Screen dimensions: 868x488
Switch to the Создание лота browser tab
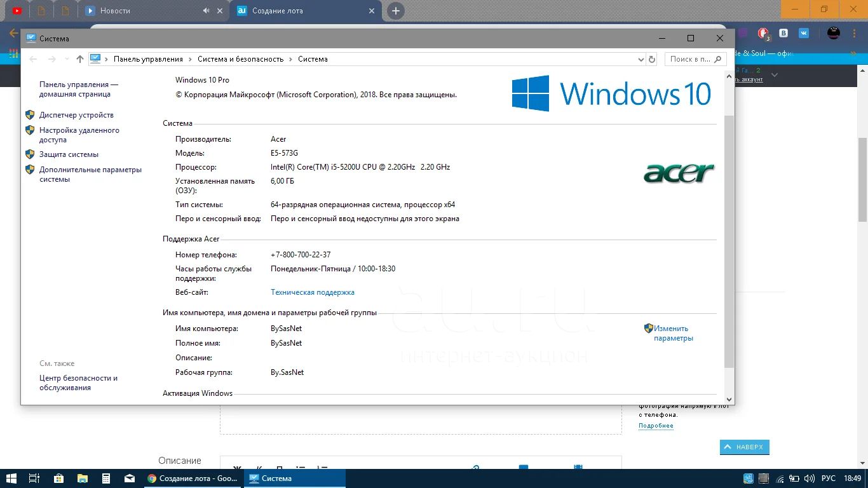pyautogui.click(x=277, y=11)
